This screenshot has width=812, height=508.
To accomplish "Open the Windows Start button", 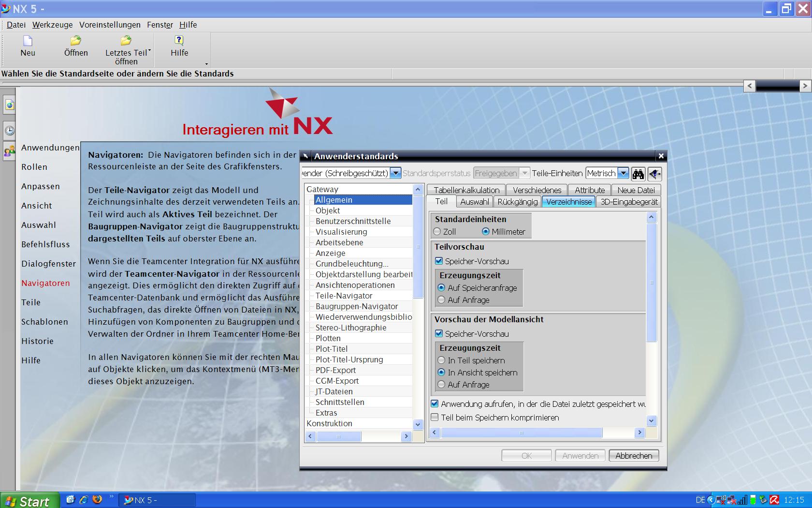I will click(x=30, y=501).
